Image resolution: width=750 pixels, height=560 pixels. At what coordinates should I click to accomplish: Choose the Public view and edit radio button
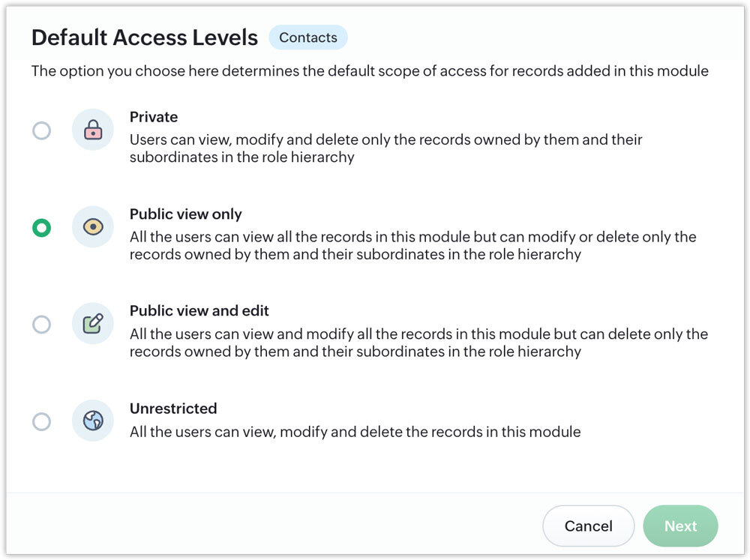pos(41,325)
